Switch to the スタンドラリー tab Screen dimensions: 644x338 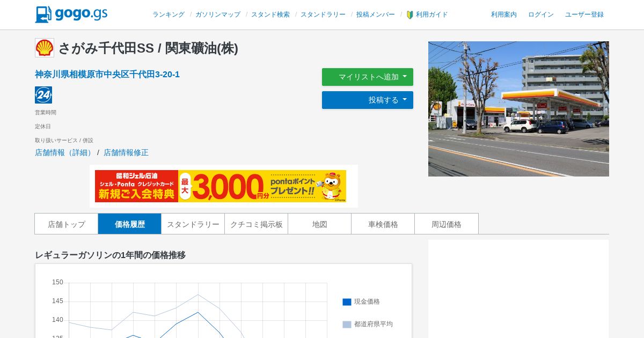(193, 224)
